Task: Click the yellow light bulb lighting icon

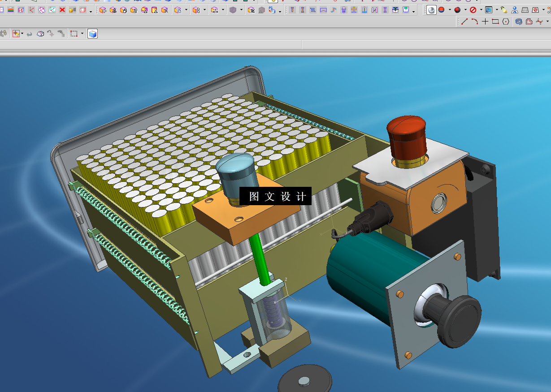Action: 504,10
